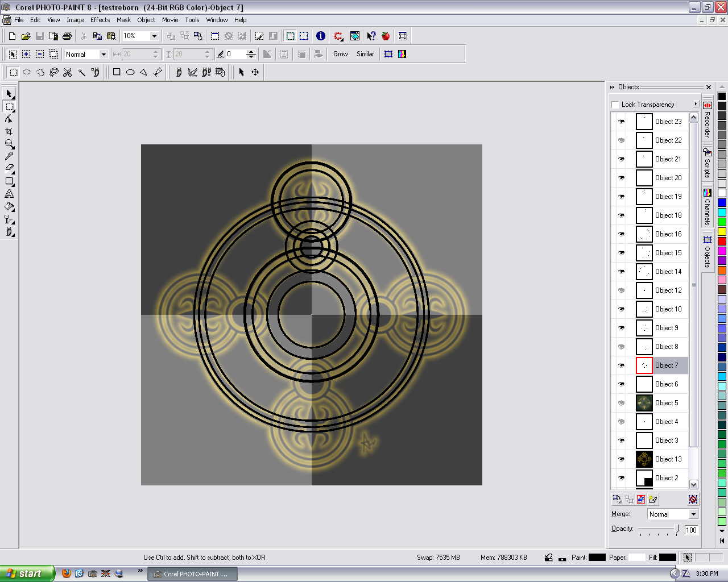Pick the red swatch in color palette

click(x=722, y=242)
